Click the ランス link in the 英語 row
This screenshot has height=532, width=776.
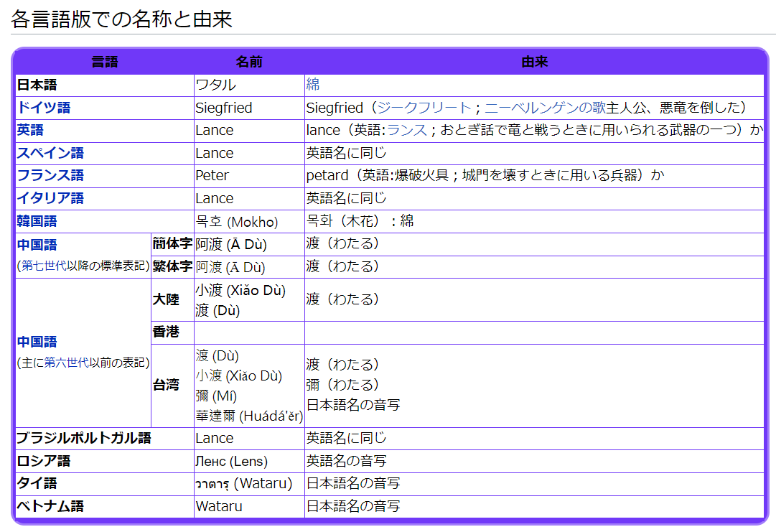point(407,130)
